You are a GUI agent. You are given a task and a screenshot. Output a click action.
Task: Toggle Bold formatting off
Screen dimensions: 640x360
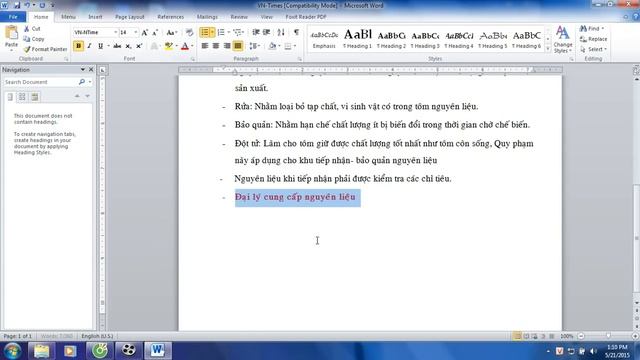78,46
